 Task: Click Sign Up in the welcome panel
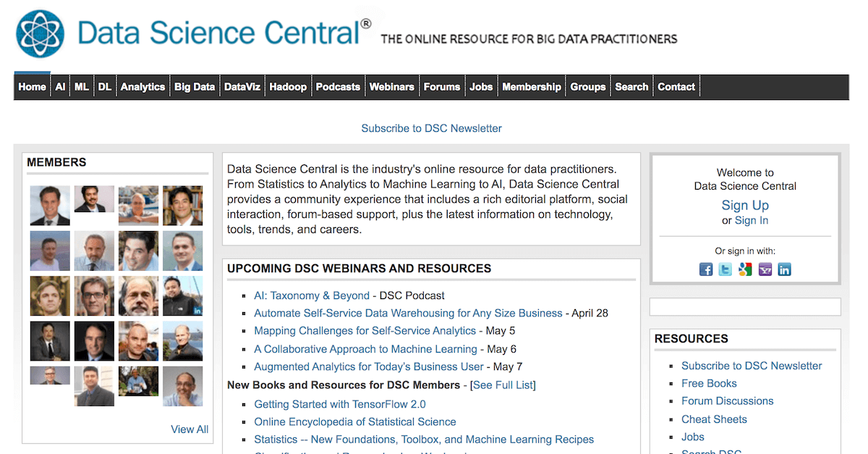pyautogui.click(x=745, y=205)
